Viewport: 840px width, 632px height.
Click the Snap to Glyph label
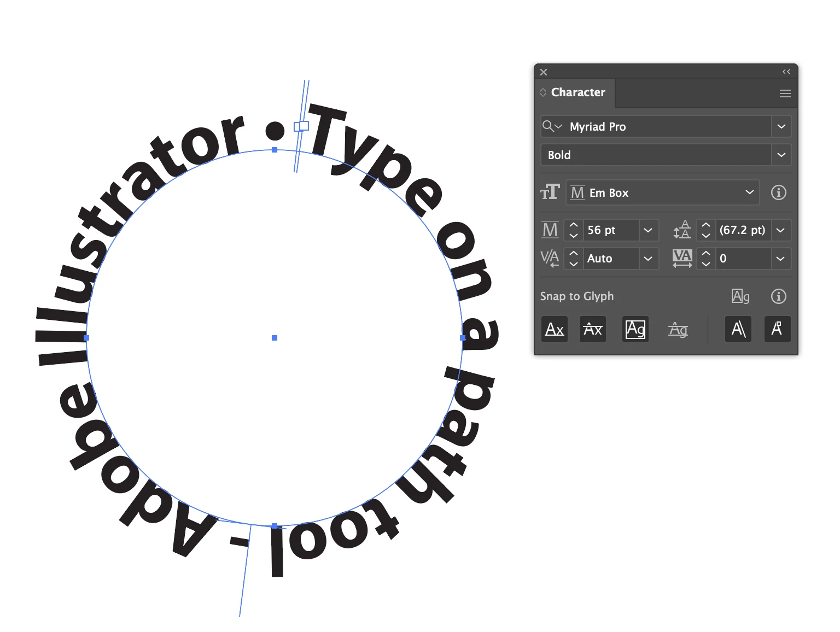point(577,296)
